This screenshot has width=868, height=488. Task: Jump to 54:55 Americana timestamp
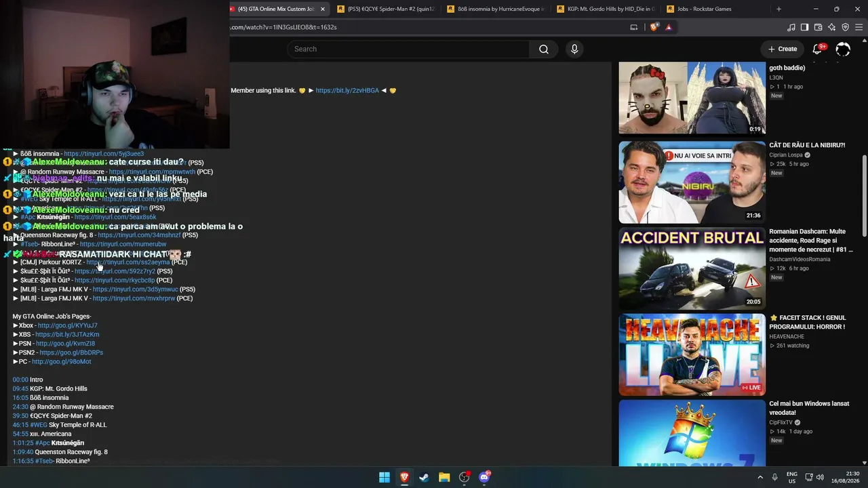[x=20, y=434]
